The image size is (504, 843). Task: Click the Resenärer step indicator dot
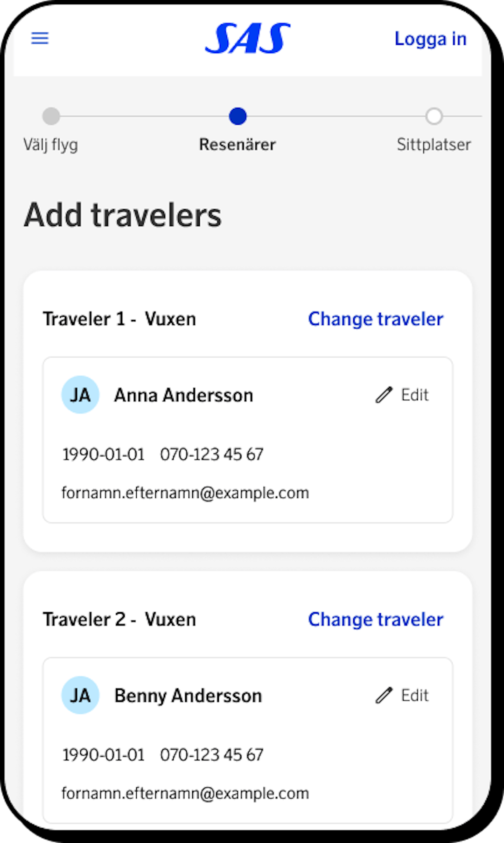tap(238, 116)
